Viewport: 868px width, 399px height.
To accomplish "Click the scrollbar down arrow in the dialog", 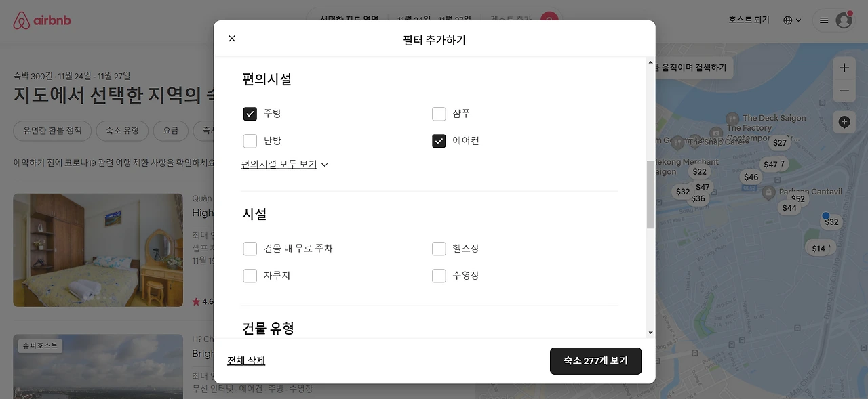I will [651, 333].
